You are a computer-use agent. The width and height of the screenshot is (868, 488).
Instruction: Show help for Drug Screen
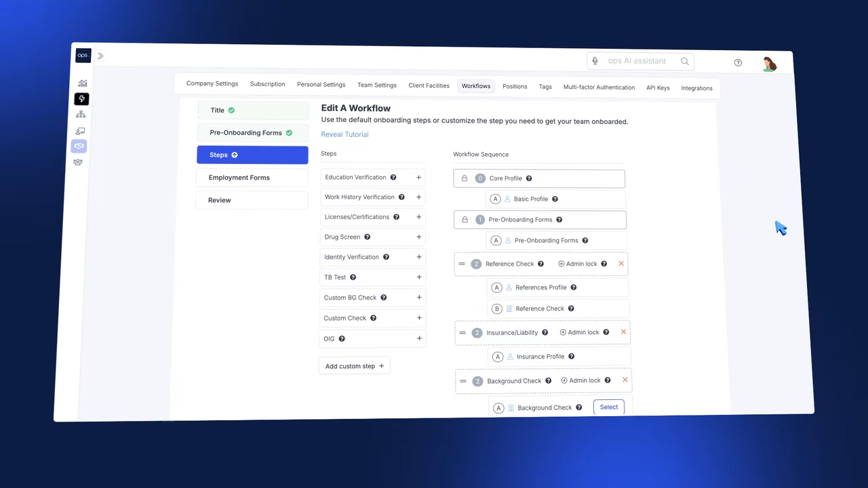tap(368, 237)
